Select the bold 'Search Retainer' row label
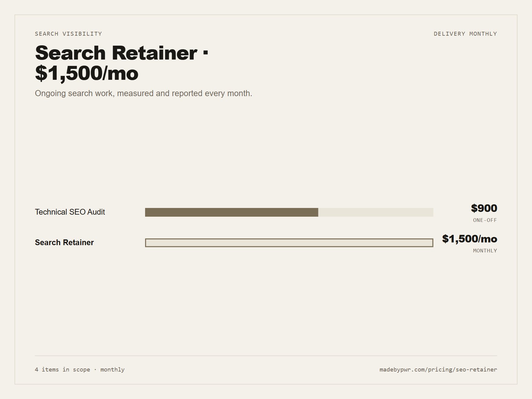The image size is (532, 399). (x=64, y=242)
